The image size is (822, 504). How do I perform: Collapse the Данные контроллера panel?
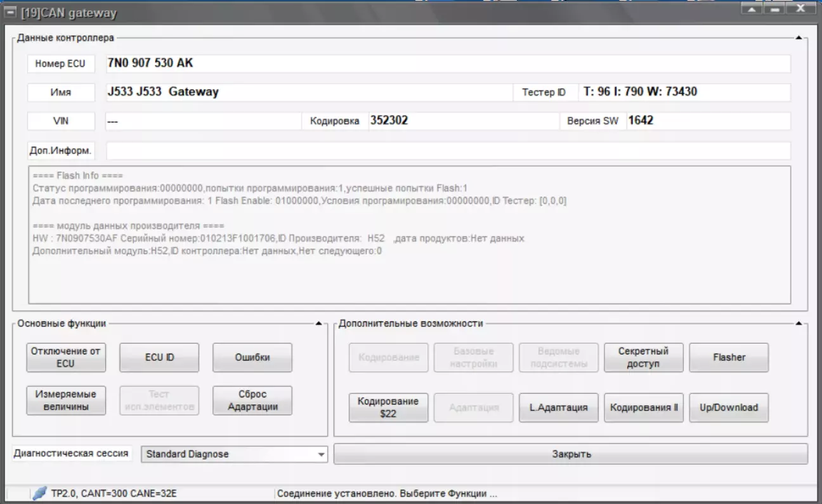(799, 39)
